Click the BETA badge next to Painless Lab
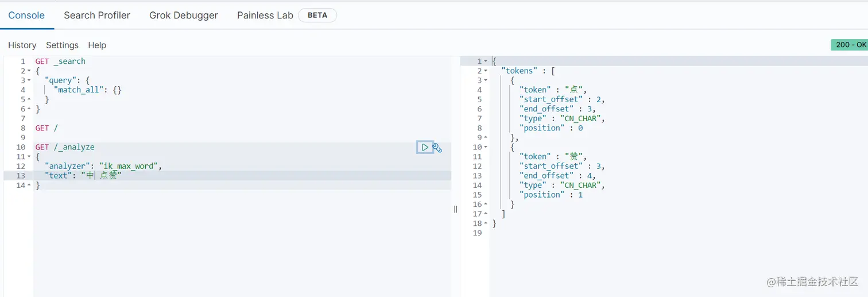The height and width of the screenshot is (297, 868). click(317, 16)
